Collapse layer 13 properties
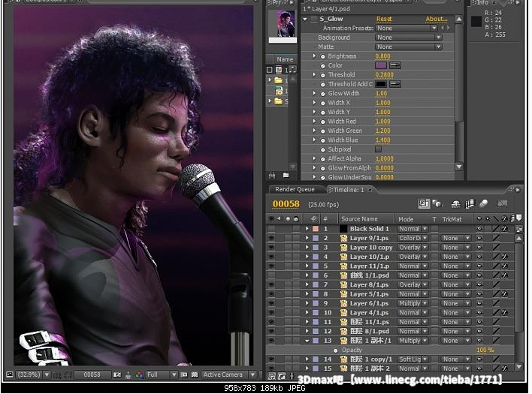532x394 pixels. [307, 341]
